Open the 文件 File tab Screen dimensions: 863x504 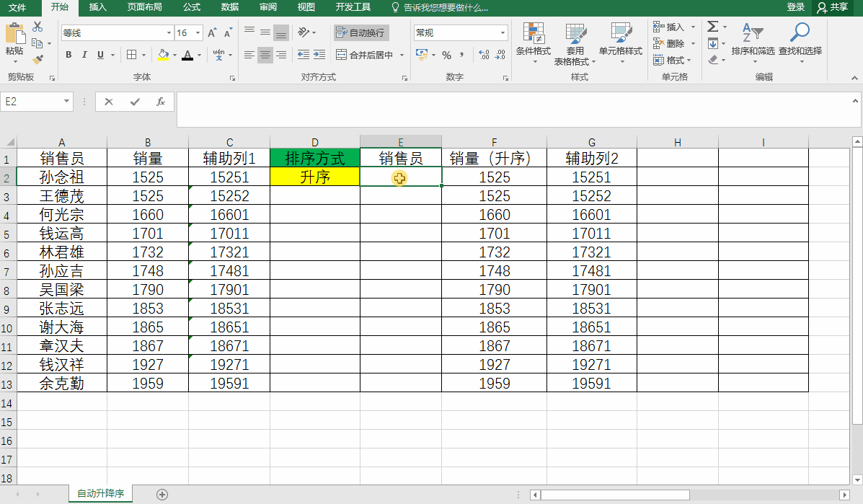pos(17,8)
